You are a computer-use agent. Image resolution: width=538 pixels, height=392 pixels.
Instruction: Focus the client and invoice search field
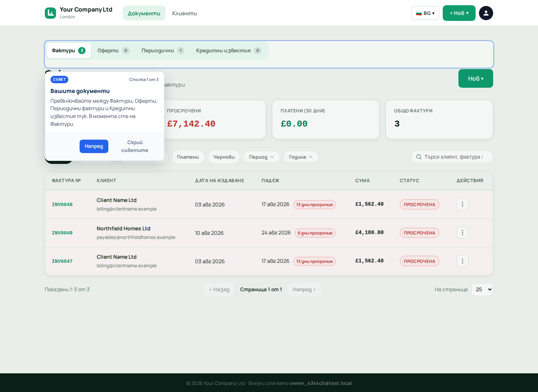point(452,157)
